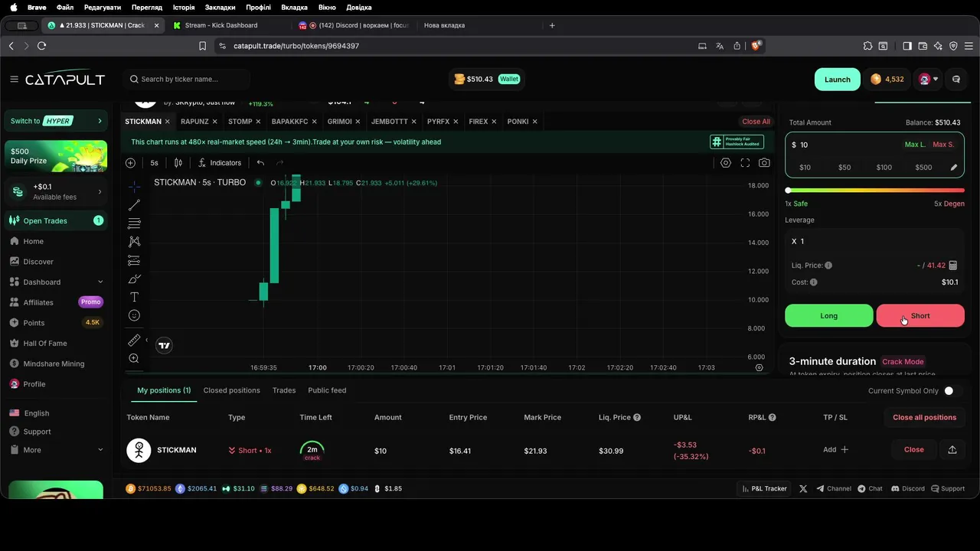This screenshot has width=980, height=551.
Task: Open the chat bubble icon in header
Action: click(x=955, y=79)
